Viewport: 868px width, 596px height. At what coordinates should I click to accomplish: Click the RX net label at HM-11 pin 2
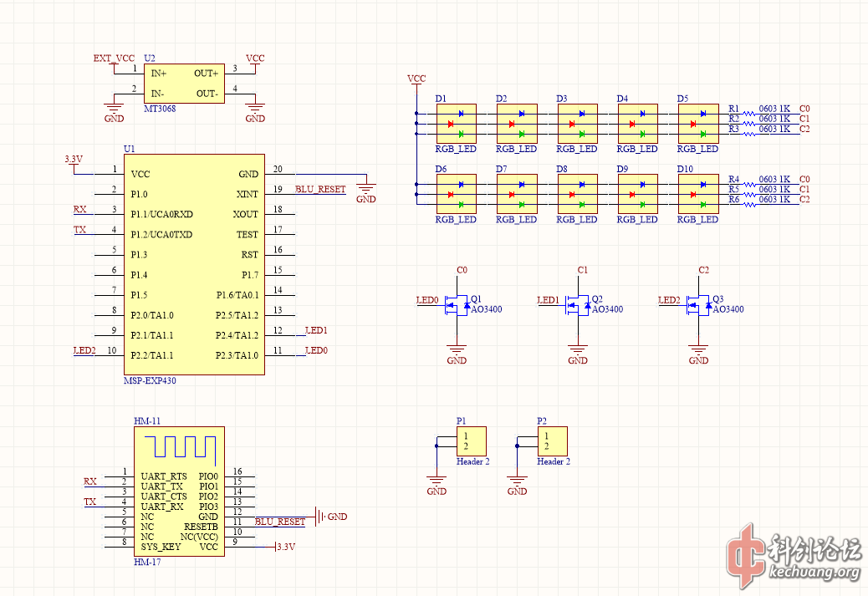(89, 481)
